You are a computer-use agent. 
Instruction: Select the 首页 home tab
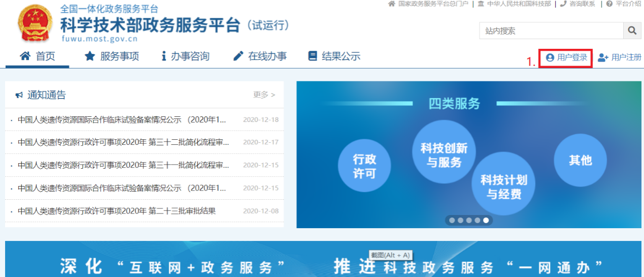(x=37, y=56)
